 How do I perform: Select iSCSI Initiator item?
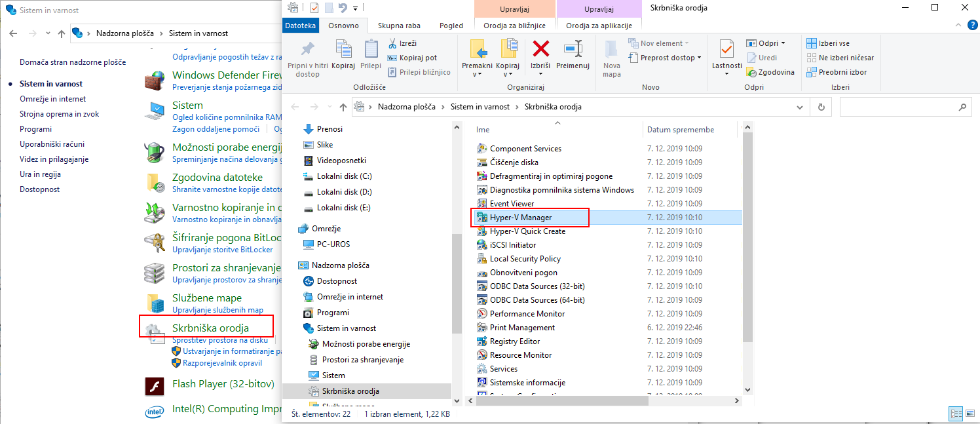(513, 245)
